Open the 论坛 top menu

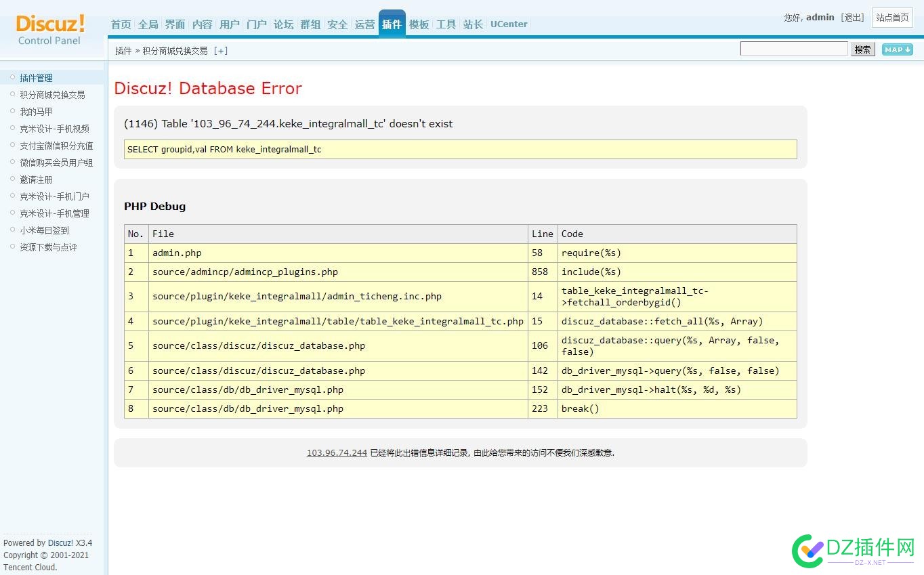(284, 24)
